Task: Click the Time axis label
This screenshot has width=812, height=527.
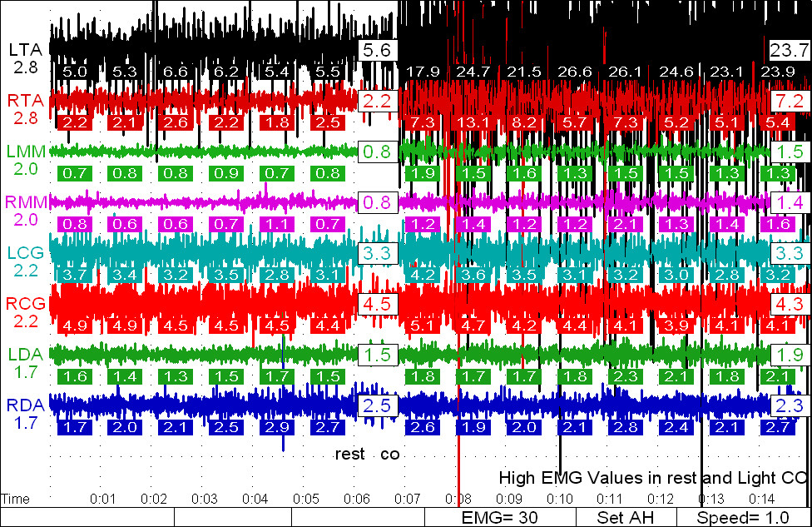Action: coord(16,499)
